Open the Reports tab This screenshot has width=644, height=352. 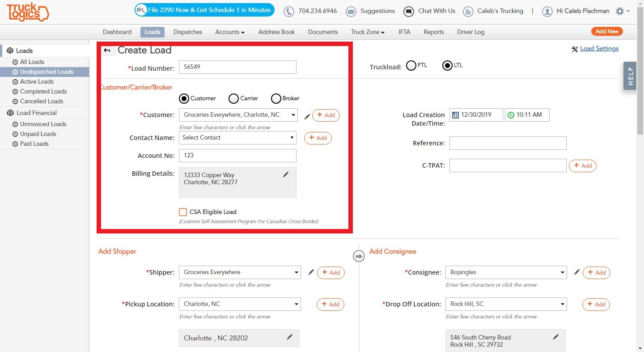(434, 32)
